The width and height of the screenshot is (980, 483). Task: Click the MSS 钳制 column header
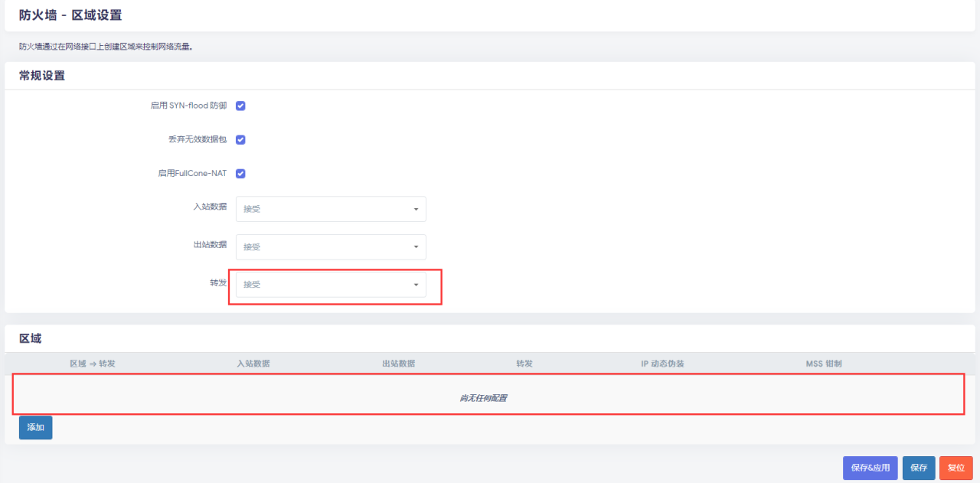coord(824,364)
